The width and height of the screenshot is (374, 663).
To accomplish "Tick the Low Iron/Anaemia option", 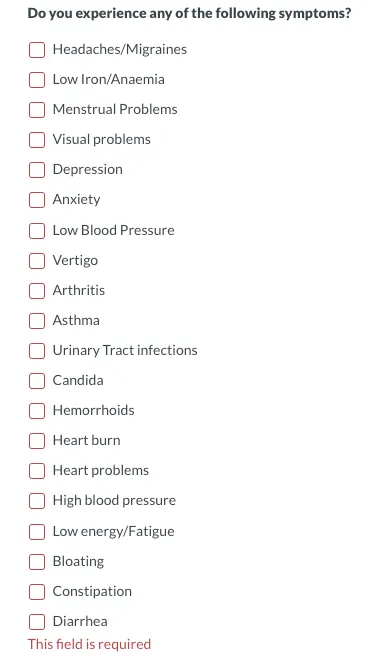I will pyautogui.click(x=37, y=79).
